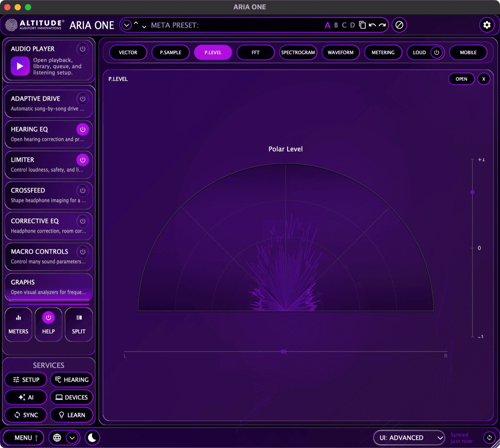
Task: Toggle the Audio Player power button
Action: pyautogui.click(x=83, y=49)
